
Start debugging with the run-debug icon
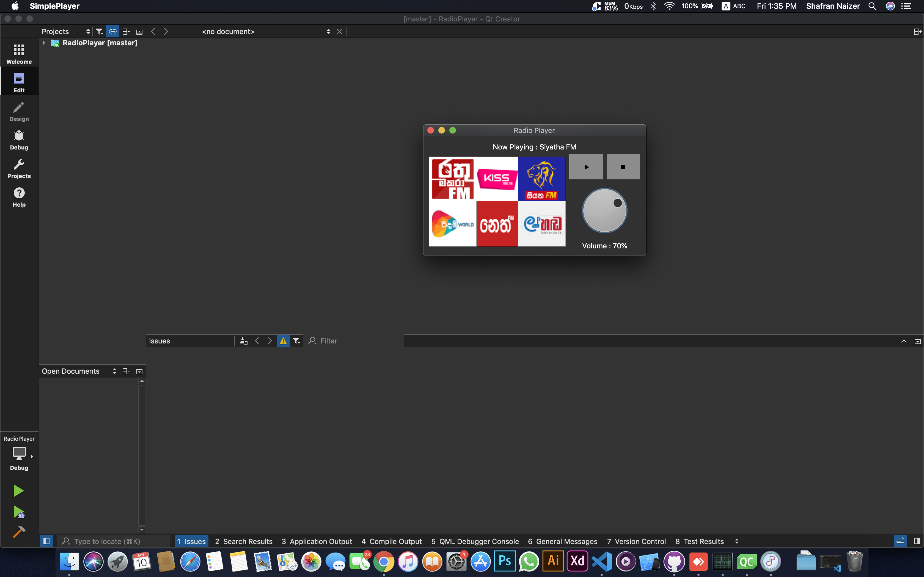(19, 512)
